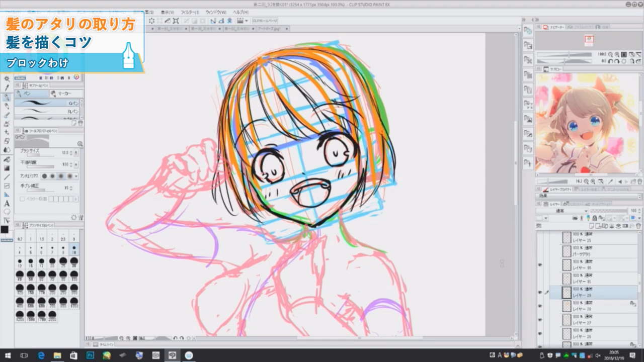Select the Magnifier zoom tool in the toolbox
This screenshot has height=362, width=644.
[x=7, y=79]
